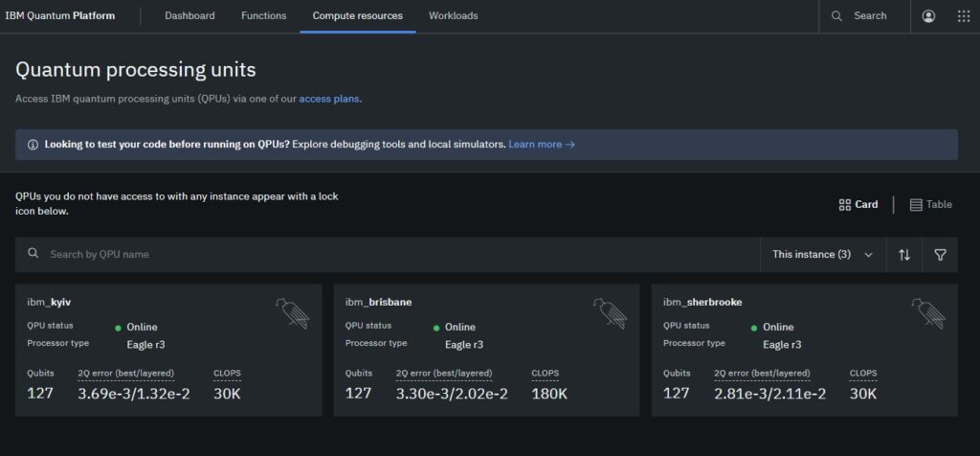
Task: Click the user profile avatar icon
Action: [928, 16]
